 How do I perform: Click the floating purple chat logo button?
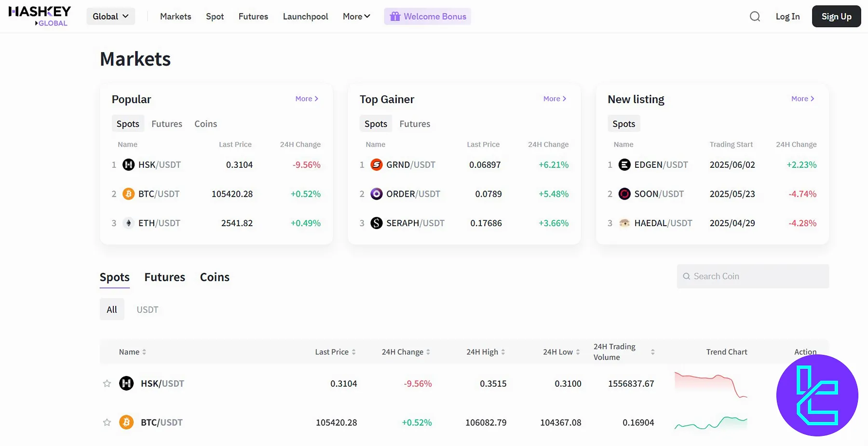click(x=817, y=395)
